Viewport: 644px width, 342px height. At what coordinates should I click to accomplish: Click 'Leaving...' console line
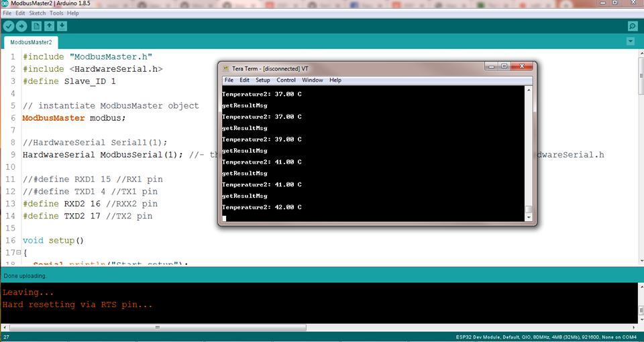(28, 292)
